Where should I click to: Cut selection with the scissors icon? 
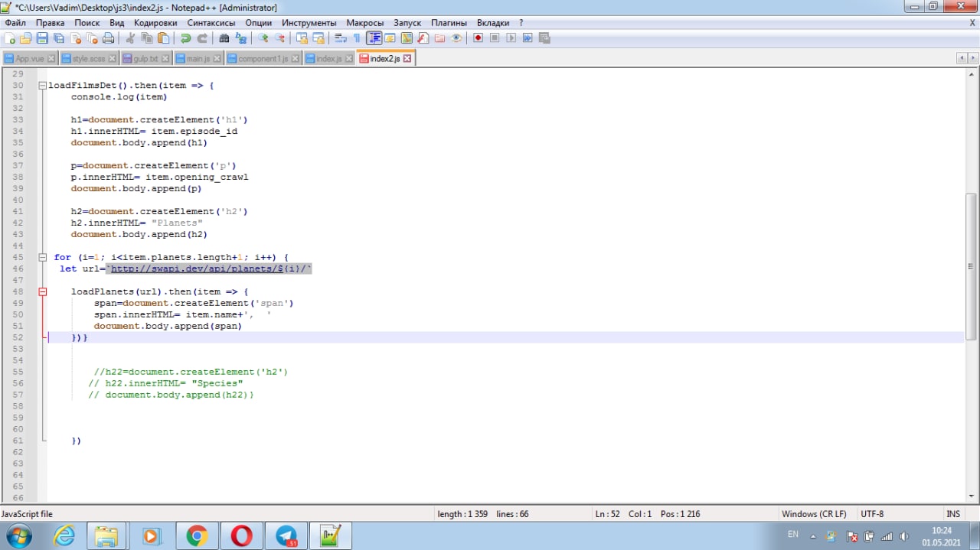tap(129, 37)
